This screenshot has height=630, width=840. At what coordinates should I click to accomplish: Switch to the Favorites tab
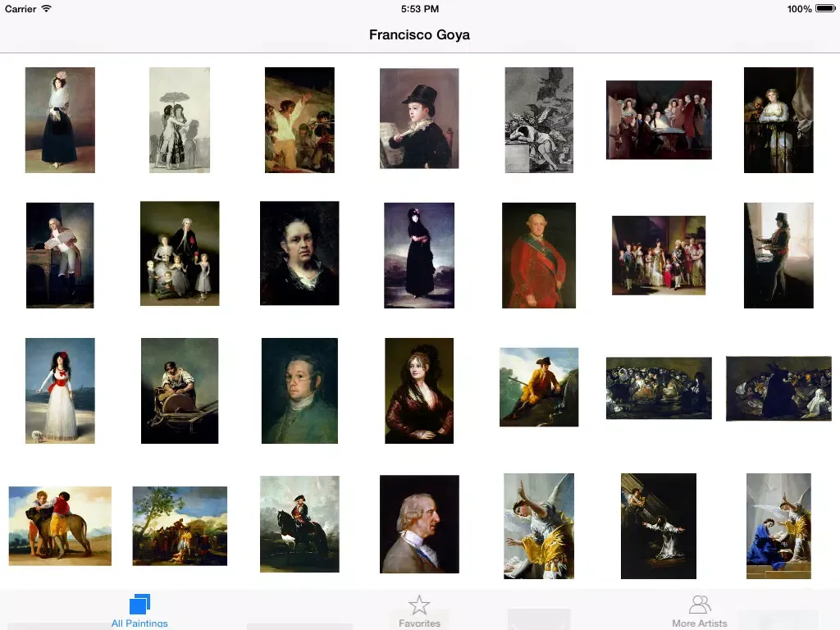419,610
